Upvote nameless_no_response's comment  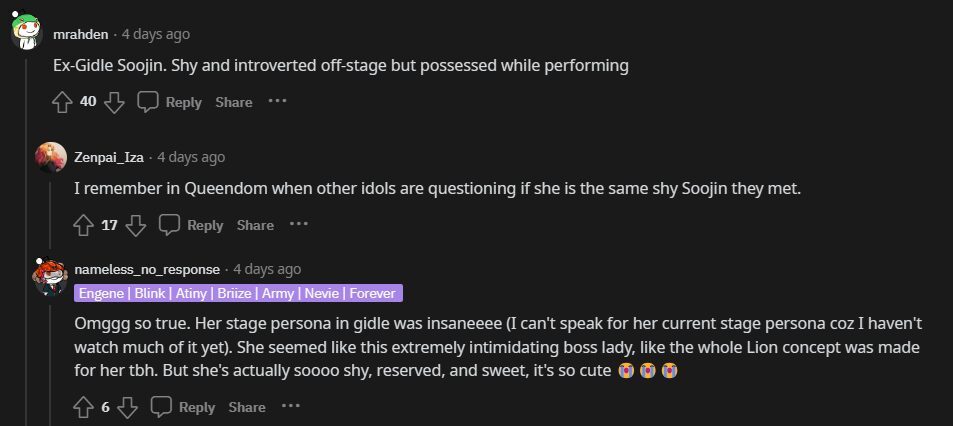[x=84, y=407]
